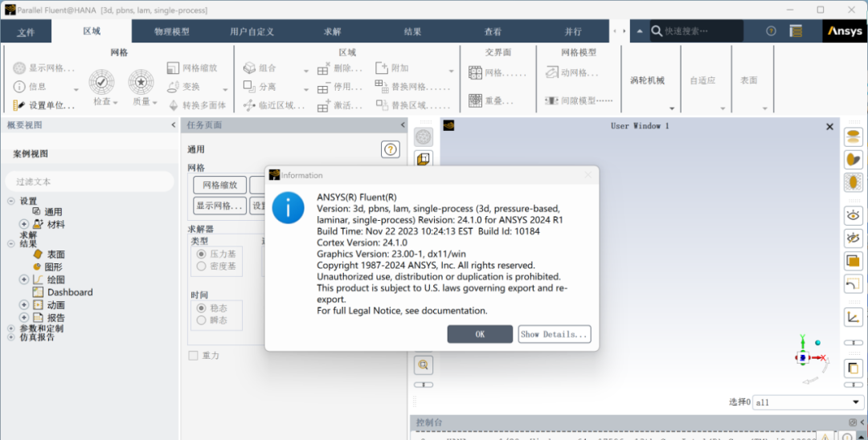The image size is (868, 440).
Task: Click the mesh Check (检查) circular icon
Action: 102,82
